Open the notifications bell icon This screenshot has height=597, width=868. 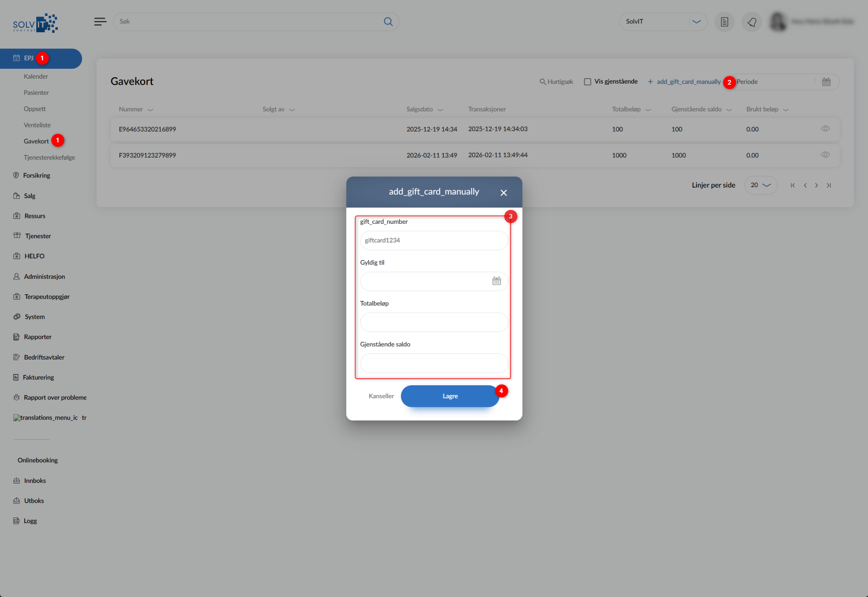[752, 22]
